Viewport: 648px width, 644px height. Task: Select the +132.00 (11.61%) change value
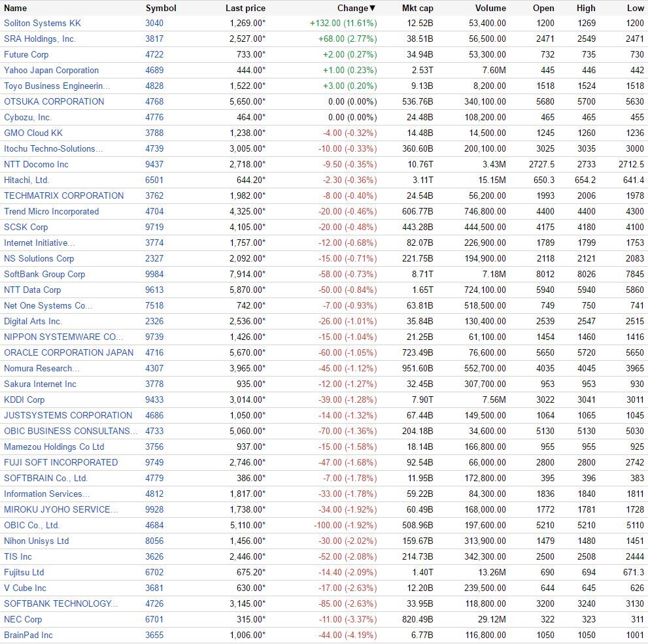pos(343,23)
